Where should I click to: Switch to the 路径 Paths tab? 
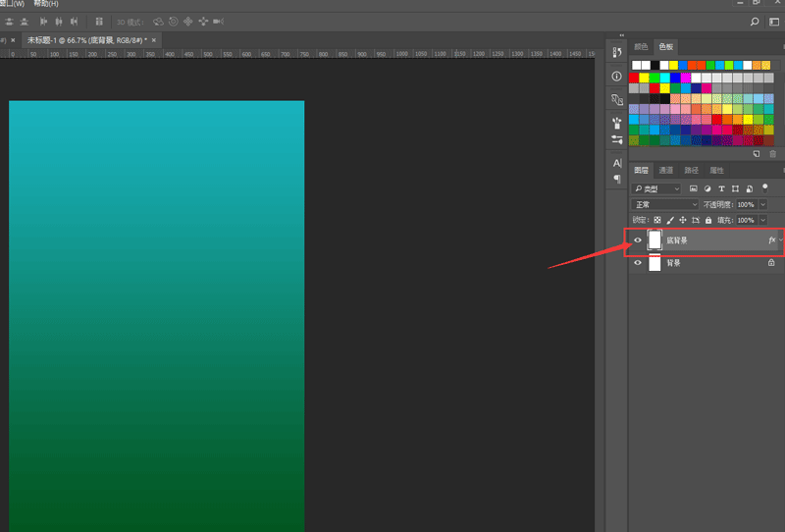(692, 171)
